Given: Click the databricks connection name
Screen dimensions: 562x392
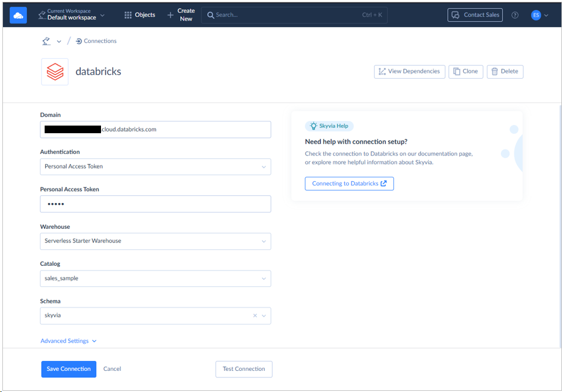Looking at the screenshot, I should coord(98,72).
